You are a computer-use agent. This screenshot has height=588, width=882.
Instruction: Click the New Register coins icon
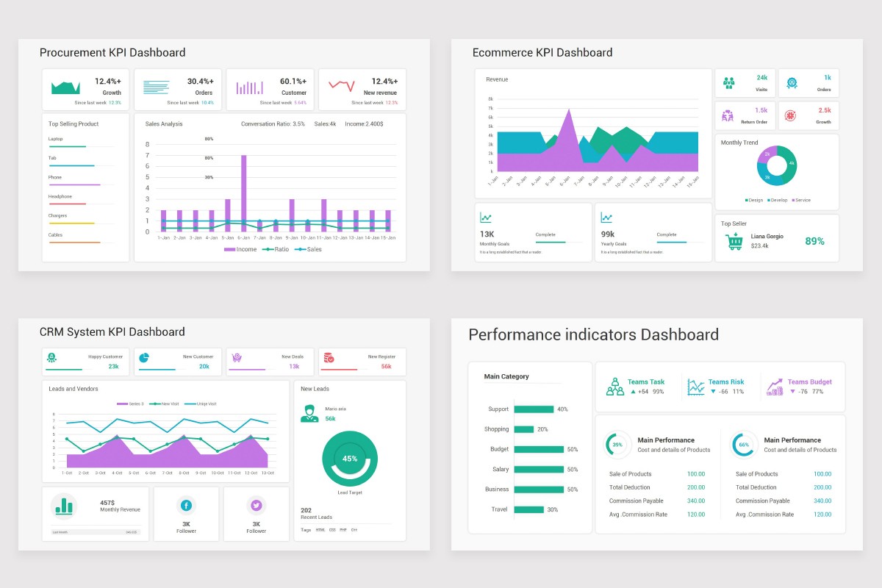(329, 358)
